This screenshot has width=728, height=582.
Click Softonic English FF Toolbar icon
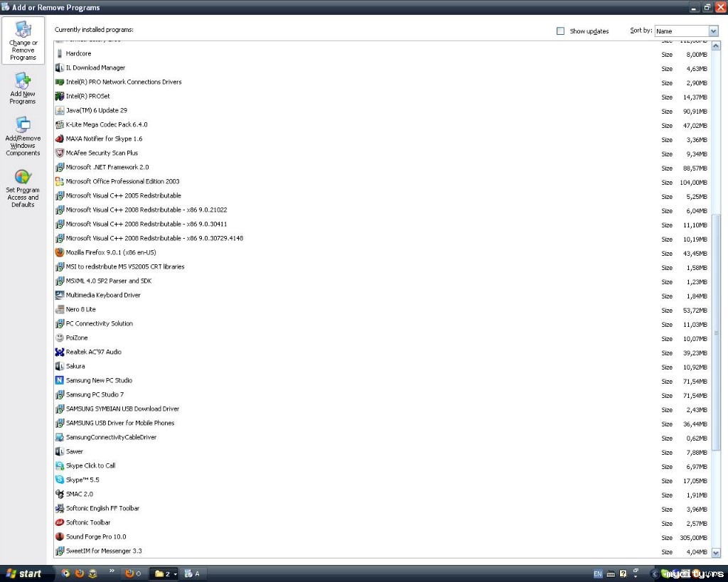[60, 508]
